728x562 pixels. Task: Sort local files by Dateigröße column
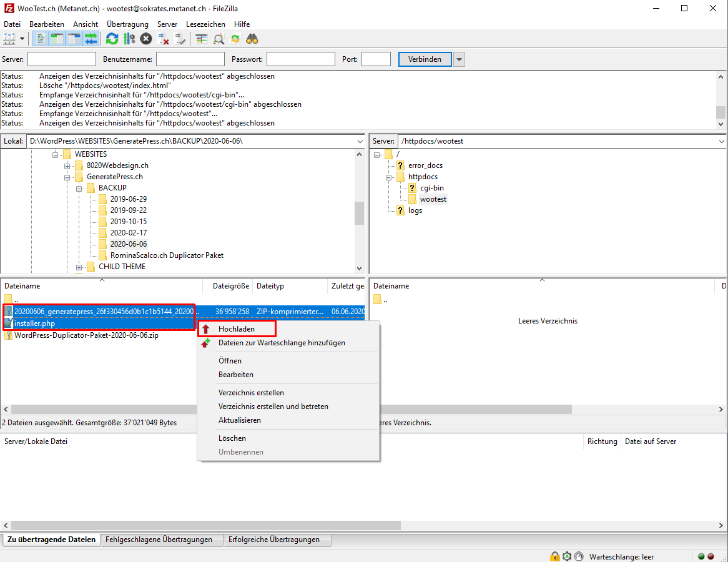(x=228, y=285)
